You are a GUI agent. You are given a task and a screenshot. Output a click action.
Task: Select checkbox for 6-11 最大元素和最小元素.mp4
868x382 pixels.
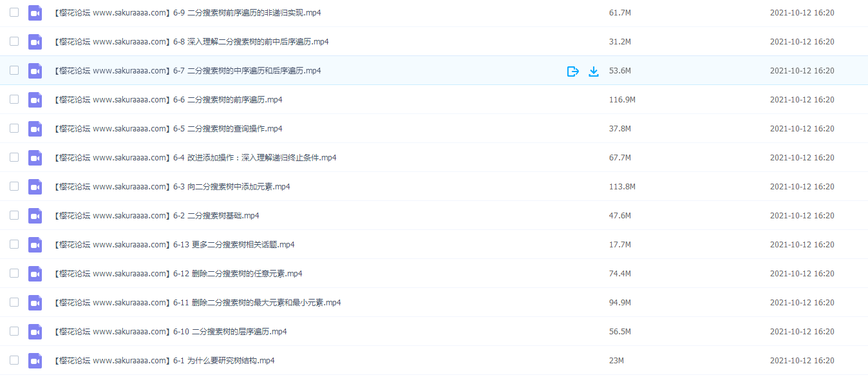pos(14,302)
